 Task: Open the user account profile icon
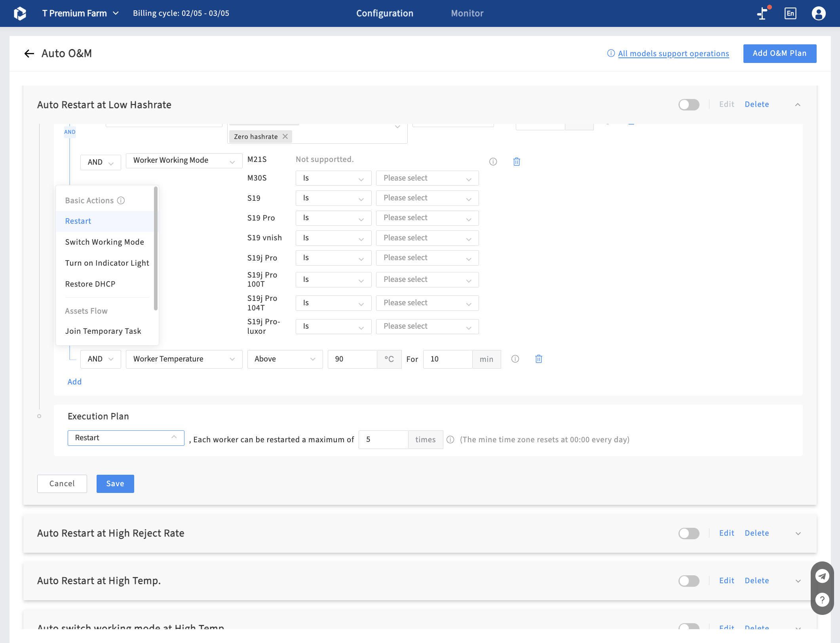tap(818, 13)
